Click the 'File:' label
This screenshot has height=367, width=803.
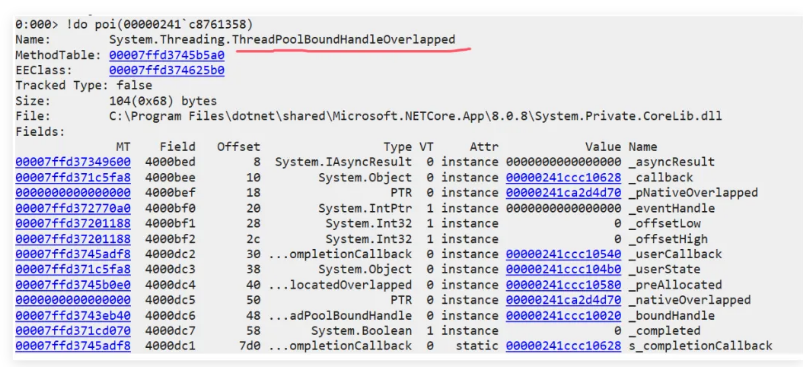(33, 116)
